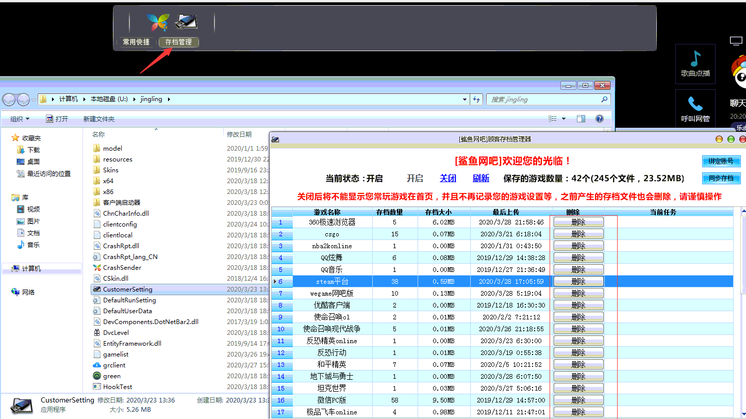Image resolution: width=746 pixels, height=419 pixels.
Task: Select 音乐 library in navigation pane
Action: (33, 244)
